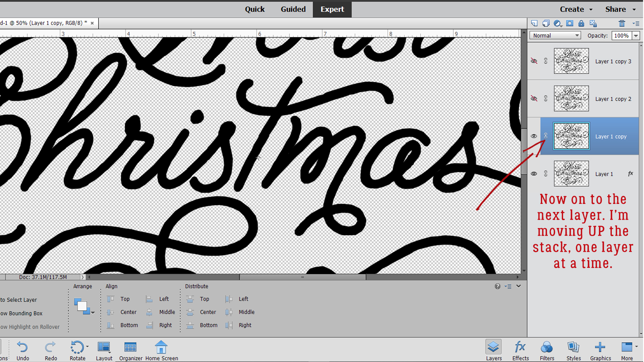Create a new layer in Layers panel
This screenshot has width=644, height=362.
(x=534, y=23)
